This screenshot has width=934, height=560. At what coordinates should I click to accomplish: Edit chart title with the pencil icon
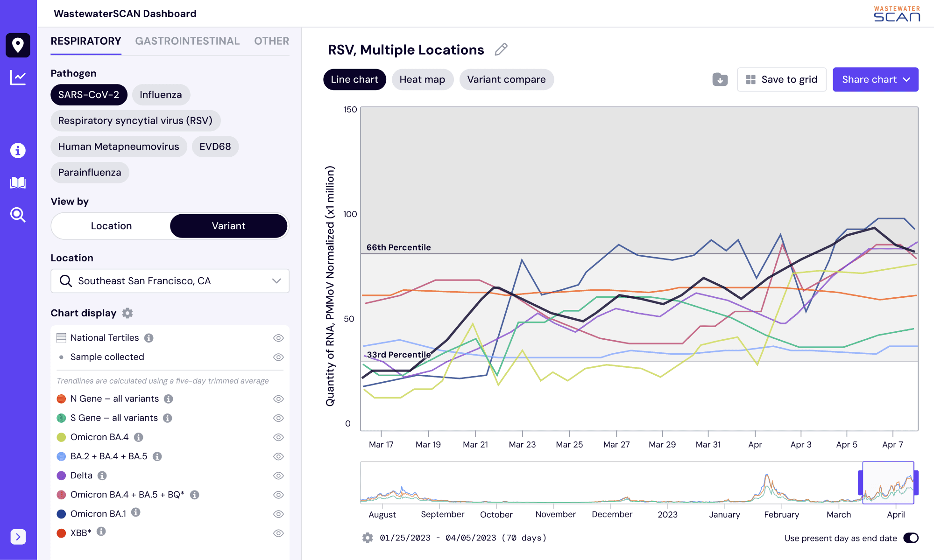(x=501, y=49)
